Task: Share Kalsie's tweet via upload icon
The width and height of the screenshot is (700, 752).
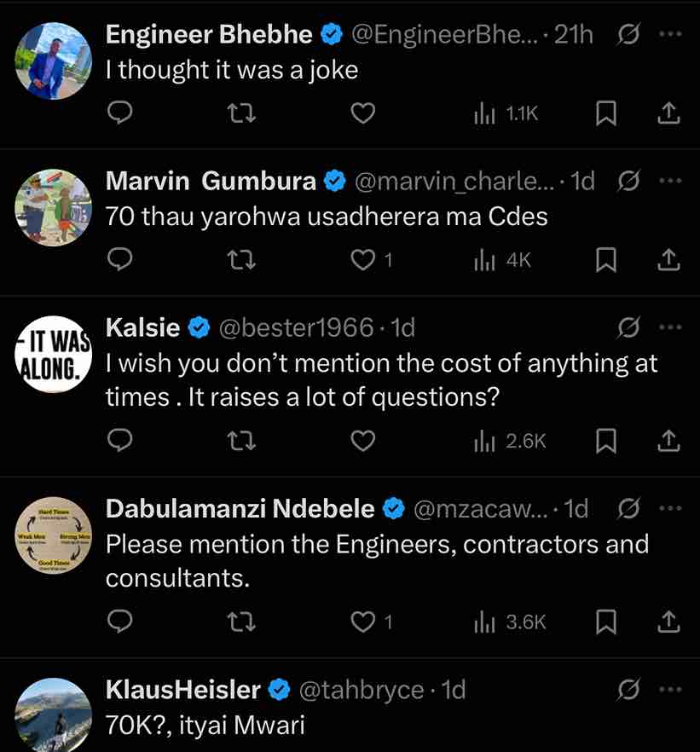Action: tap(670, 441)
